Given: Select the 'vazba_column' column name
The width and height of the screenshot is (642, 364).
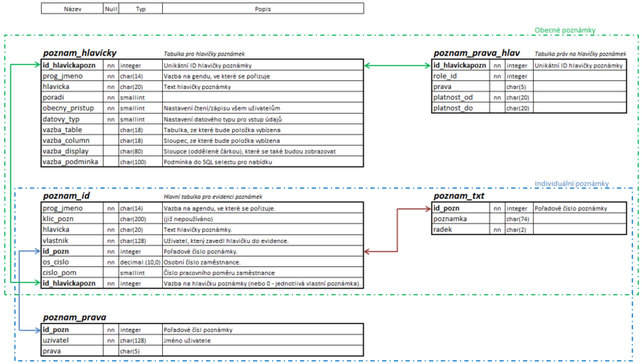Looking at the screenshot, I should point(66,140).
